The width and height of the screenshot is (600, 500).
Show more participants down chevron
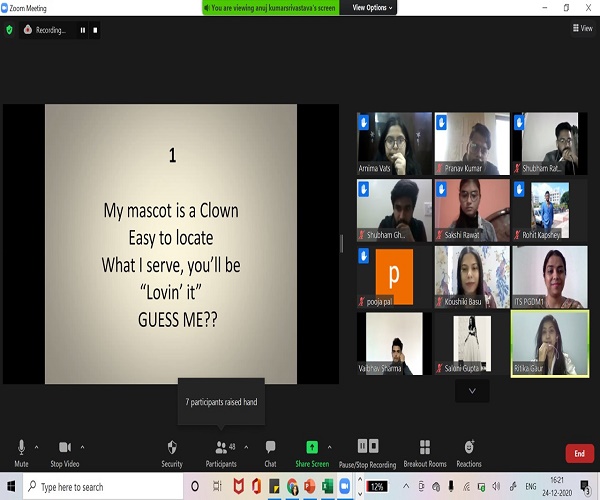(472, 391)
